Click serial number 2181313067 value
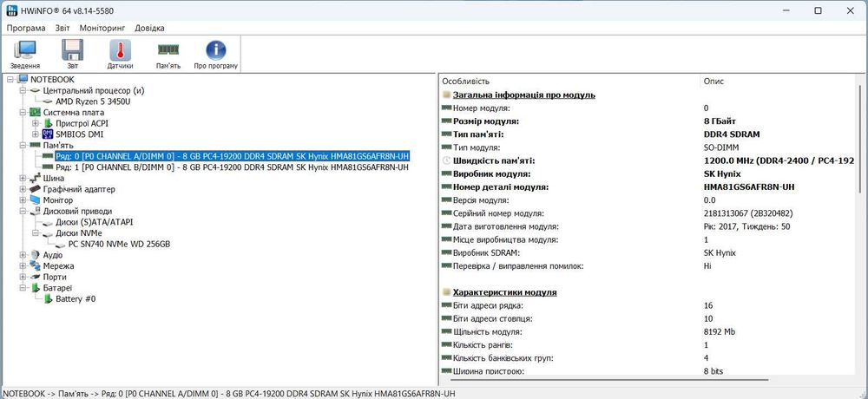 [748, 213]
